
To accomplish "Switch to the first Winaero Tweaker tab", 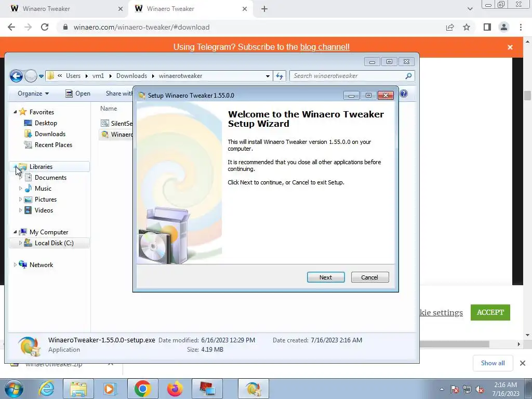I will click(x=64, y=9).
